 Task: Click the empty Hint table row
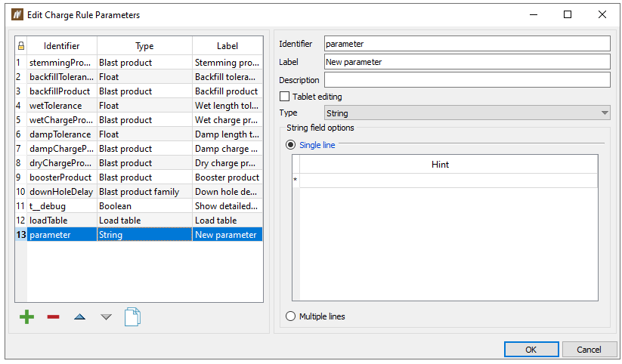coord(448,180)
